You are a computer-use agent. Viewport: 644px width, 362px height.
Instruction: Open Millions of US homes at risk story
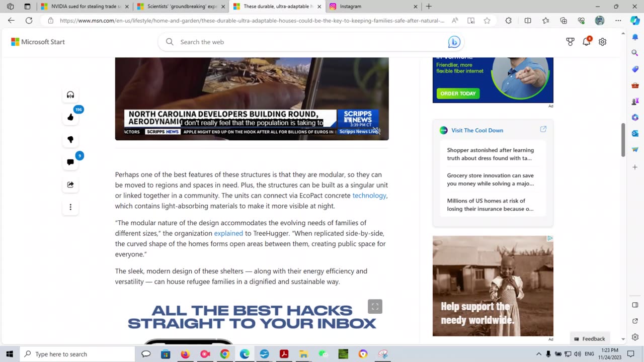click(491, 205)
